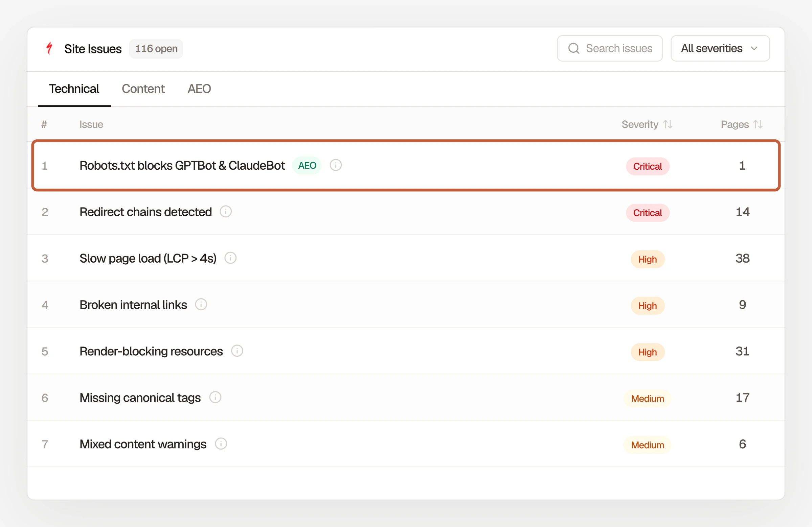
Task: Click pages count 38 for Slow page load
Action: tap(742, 258)
